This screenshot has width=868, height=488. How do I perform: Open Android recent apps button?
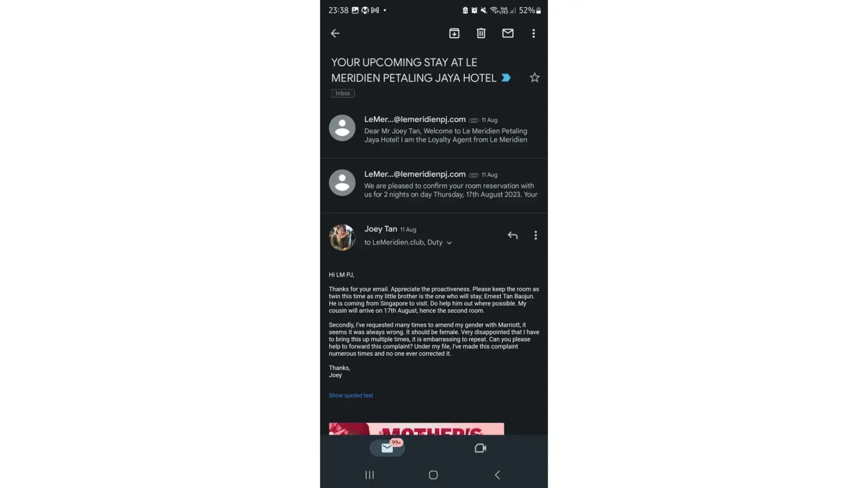pos(370,475)
